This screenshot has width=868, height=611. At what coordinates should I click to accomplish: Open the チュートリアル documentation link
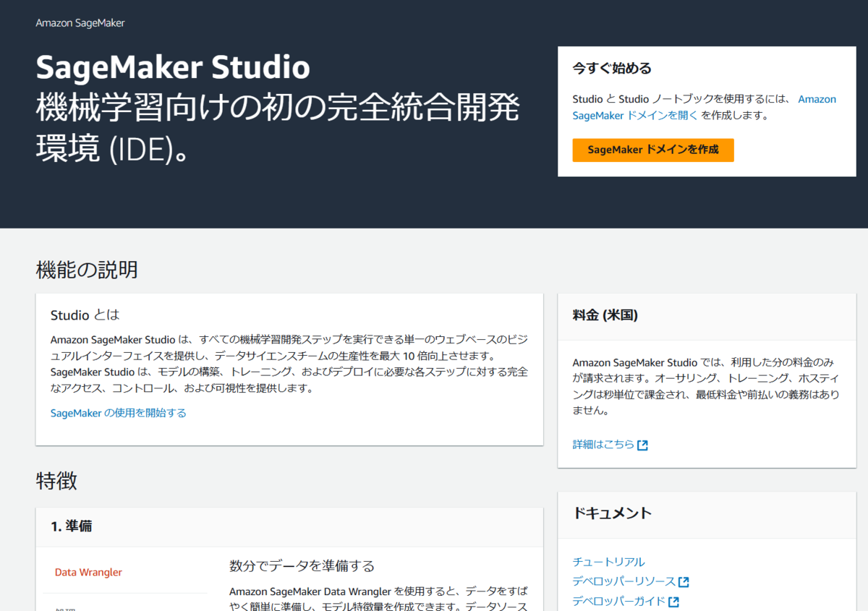tap(608, 562)
